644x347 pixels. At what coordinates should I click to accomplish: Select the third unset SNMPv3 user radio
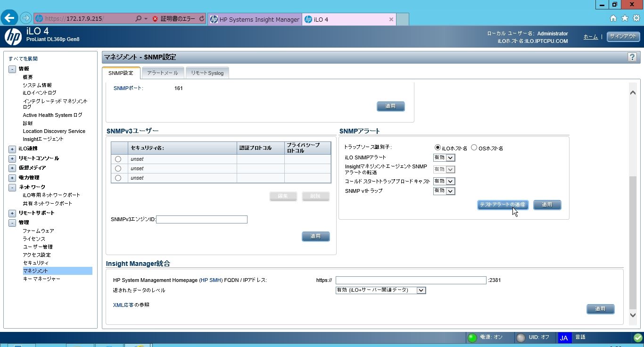118,178
